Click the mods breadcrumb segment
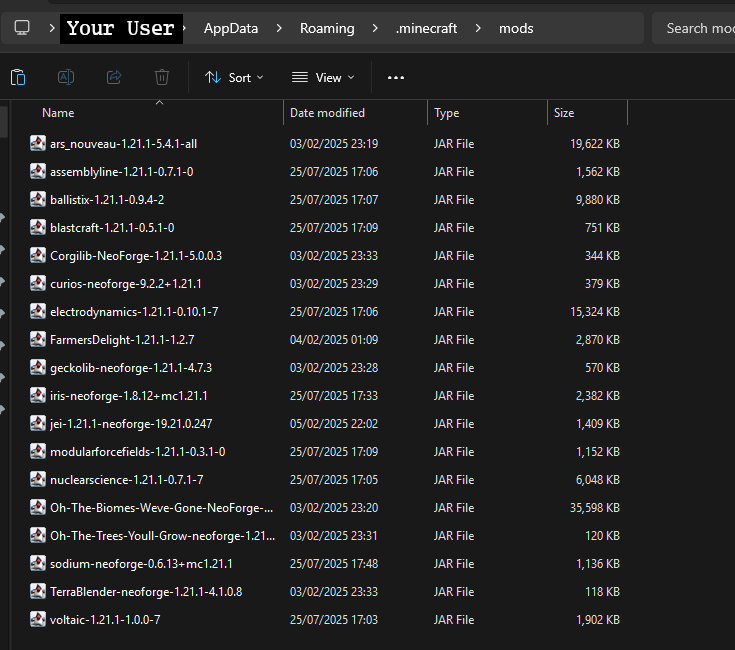This screenshot has height=650, width=735. [516, 29]
